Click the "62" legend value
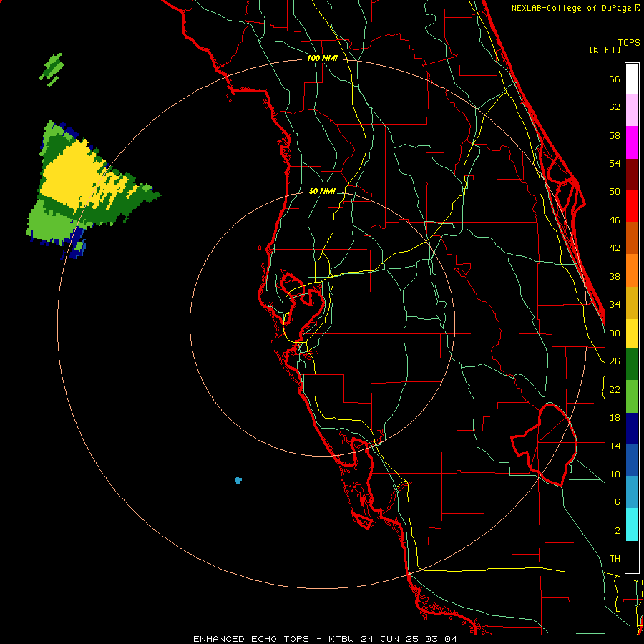This screenshot has width=644, height=644. [x=615, y=107]
